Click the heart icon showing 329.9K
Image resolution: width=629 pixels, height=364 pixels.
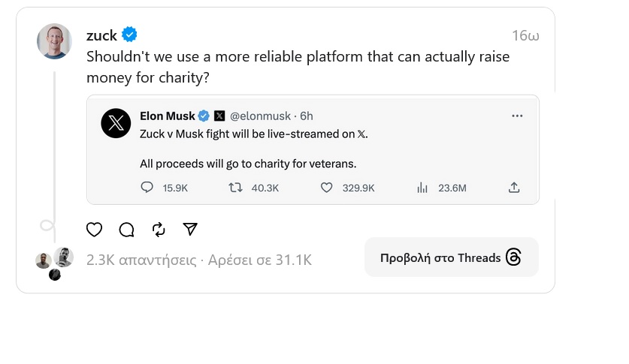point(326,188)
